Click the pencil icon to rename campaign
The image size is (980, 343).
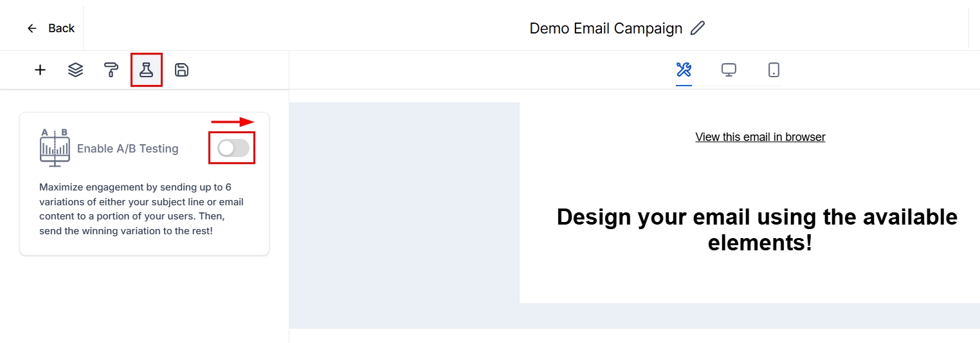click(x=697, y=28)
